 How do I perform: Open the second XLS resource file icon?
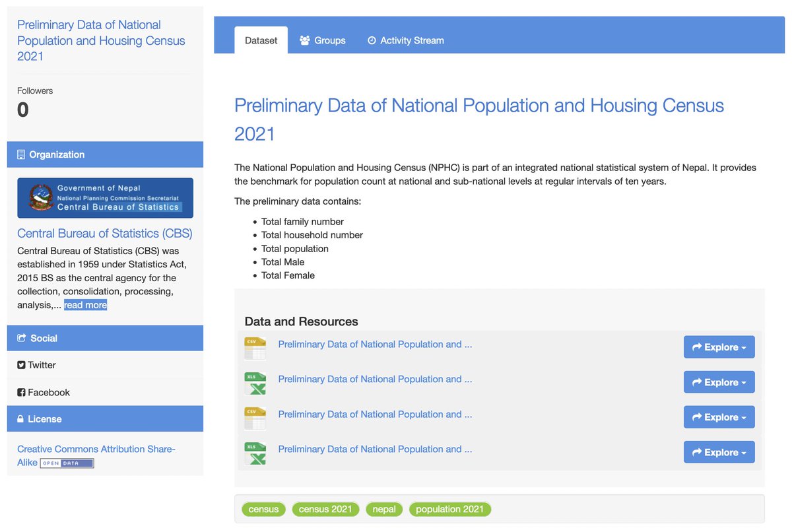pyautogui.click(x=255, y=453)
